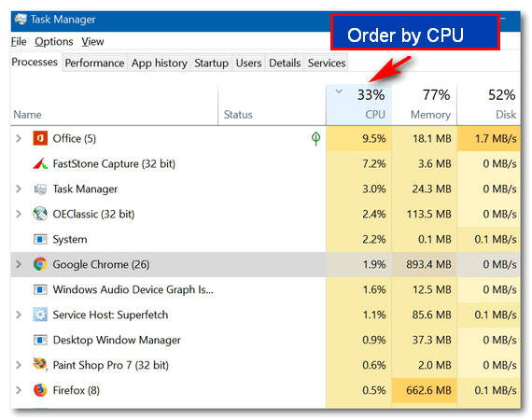
Task: Sort by the 77% Memory column header
Action: point(425,105)
